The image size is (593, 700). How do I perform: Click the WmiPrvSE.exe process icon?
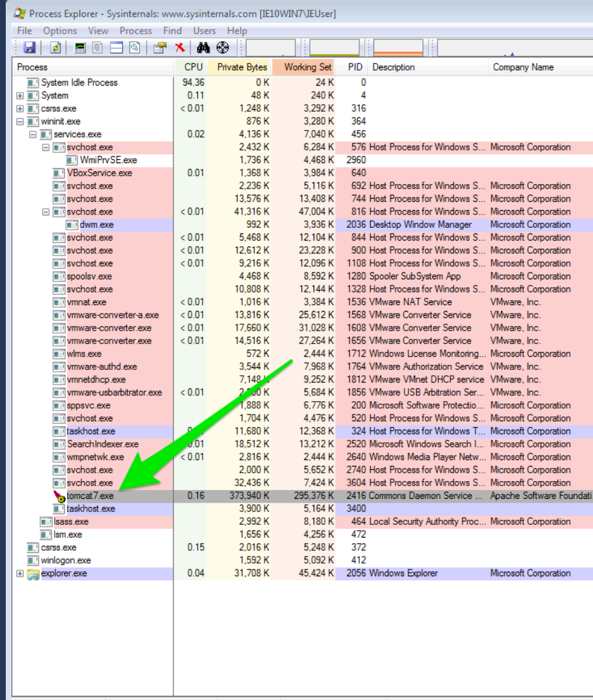click(x=72, y=161)
